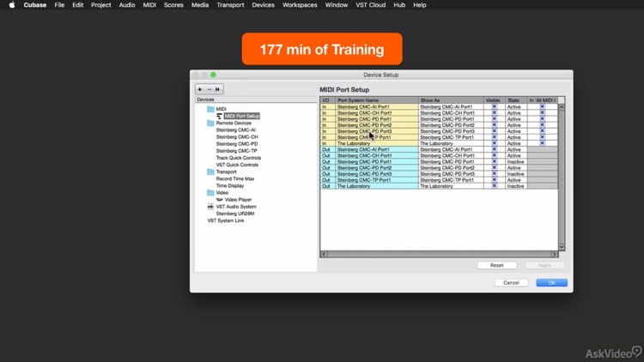644x362 pixels.
Task: Open the MIDI menu in menu bar
Action: click(x=149, y=5)
